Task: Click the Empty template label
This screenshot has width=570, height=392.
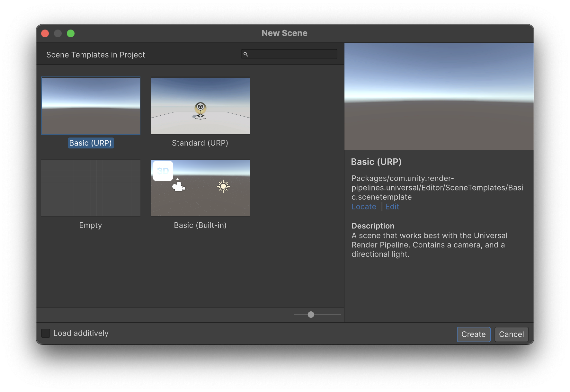Action: (91, 225)
